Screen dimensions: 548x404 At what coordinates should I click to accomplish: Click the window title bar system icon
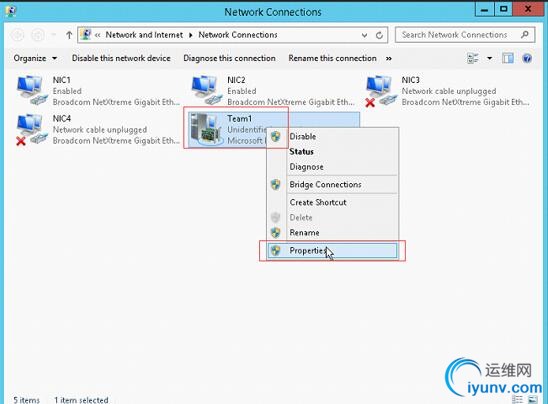pos(11,11)
